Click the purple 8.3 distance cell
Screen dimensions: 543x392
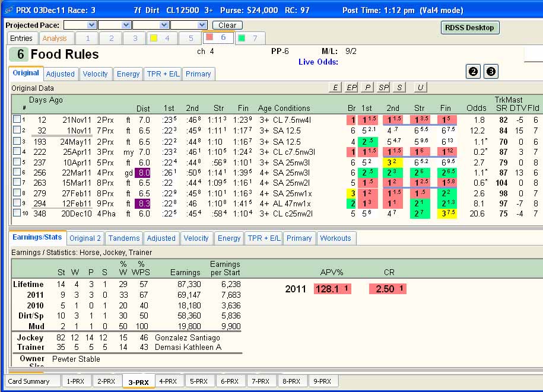pos(142,203)
